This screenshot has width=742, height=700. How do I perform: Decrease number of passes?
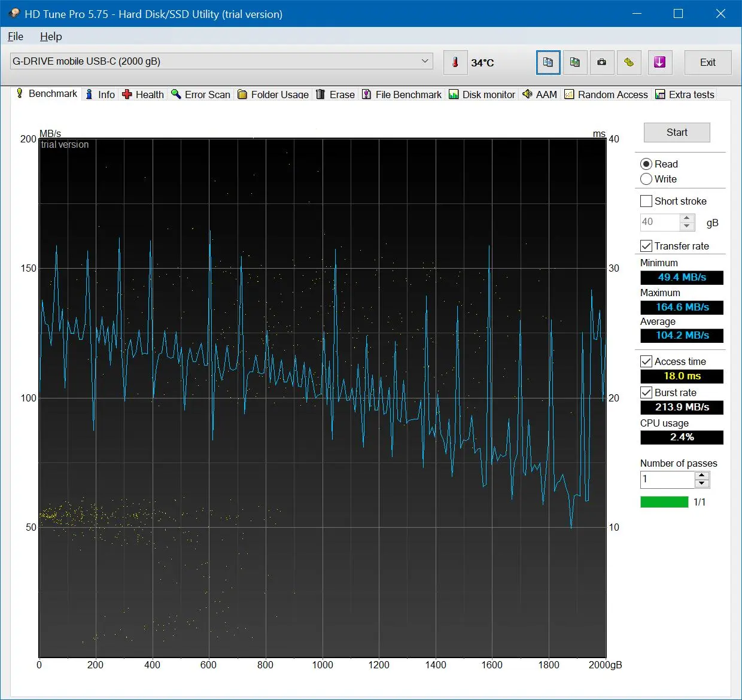[703, 483]
